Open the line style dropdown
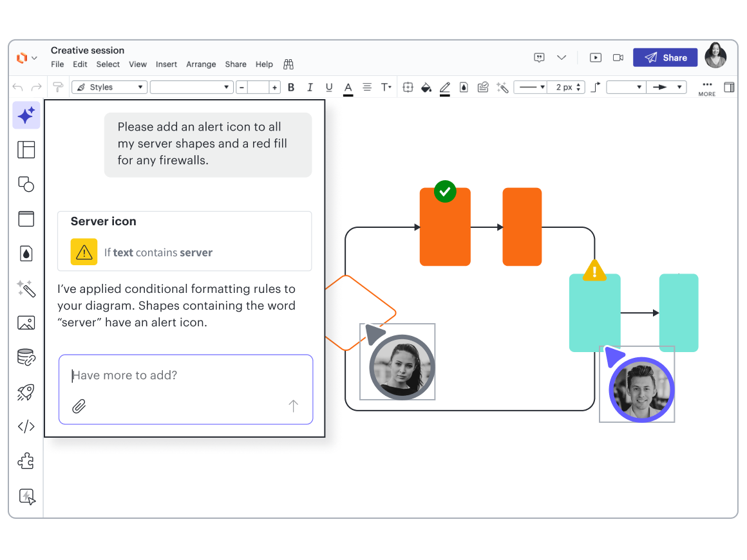Viewport: 747px width, 560px height. (x=532, y=88)
